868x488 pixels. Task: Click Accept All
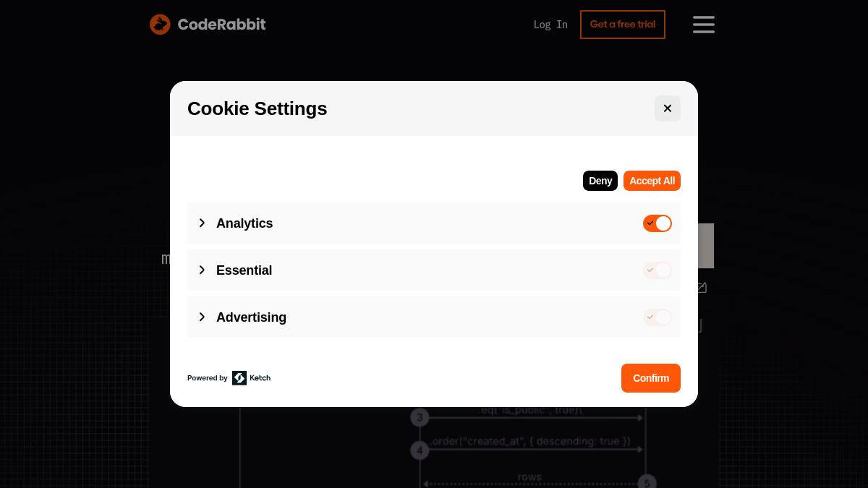(x=652, y=181)
